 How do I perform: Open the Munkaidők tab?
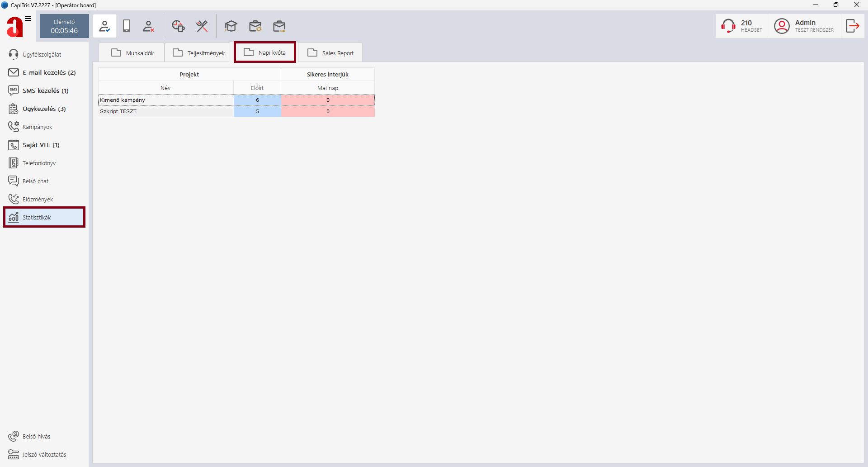pos(132,53)
